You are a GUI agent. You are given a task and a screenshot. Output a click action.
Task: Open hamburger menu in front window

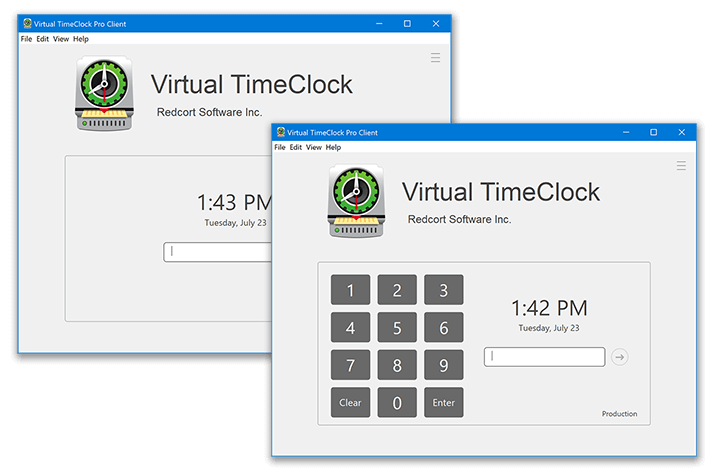tap(681, 166)
